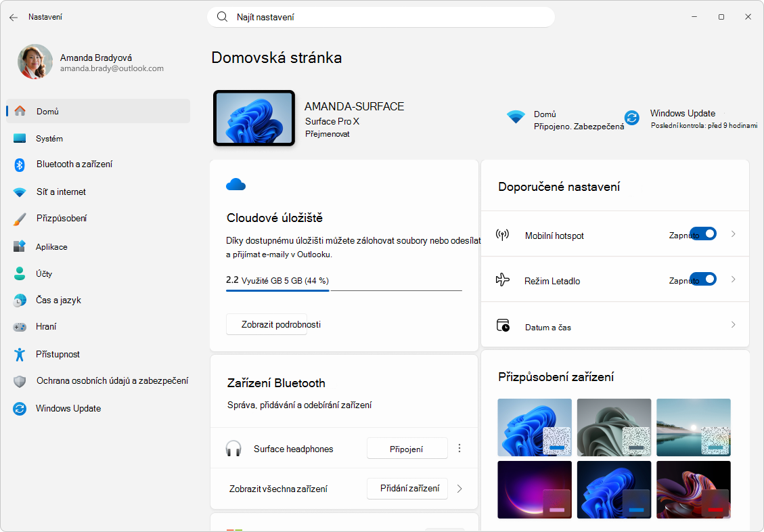
Task: Click the Mobilní hotspot label
Action: point(554,236)
